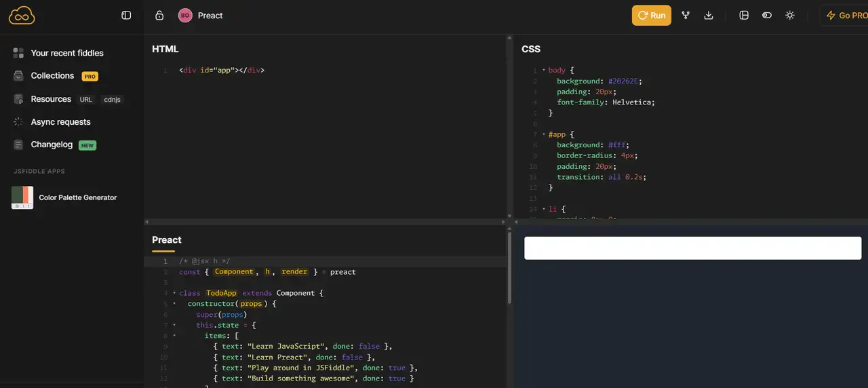Click the "Learn Preact" code line
This screenshot has width=868, height=388.
tap(294, 357)
